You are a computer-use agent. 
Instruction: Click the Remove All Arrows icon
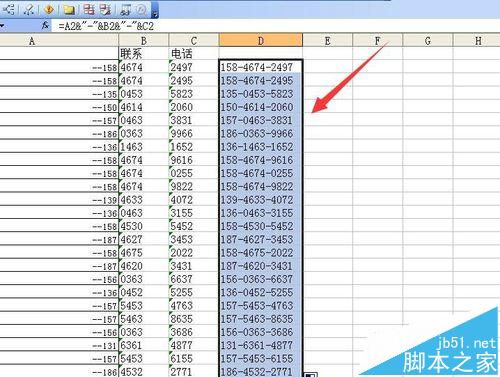29,9
